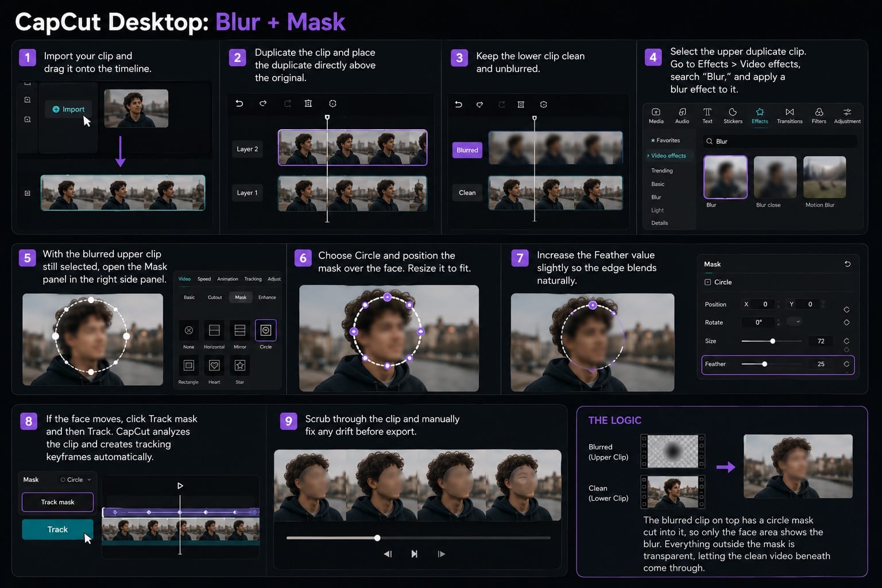Open the dropdown next to Rotate value

click(795, 322)
